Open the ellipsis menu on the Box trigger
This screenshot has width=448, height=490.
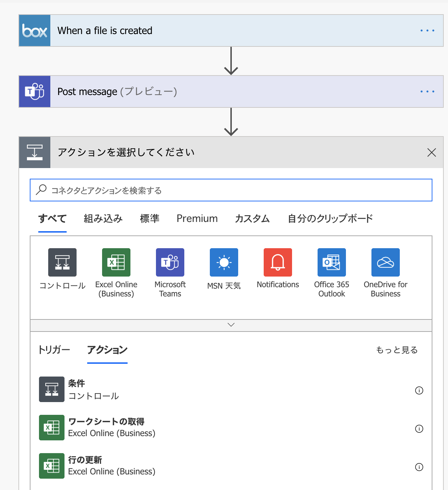(427, 30)
